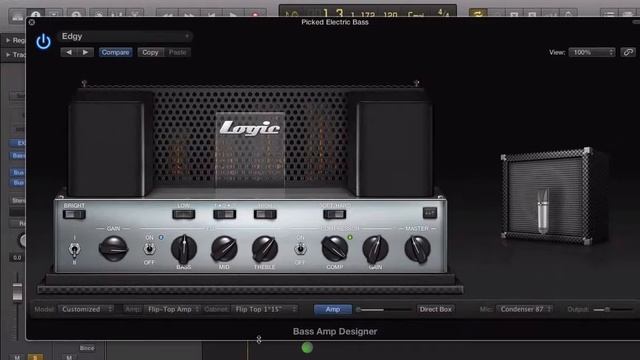Click the Copy button
Screen dimensions: 640x360
tap(150, 52)
